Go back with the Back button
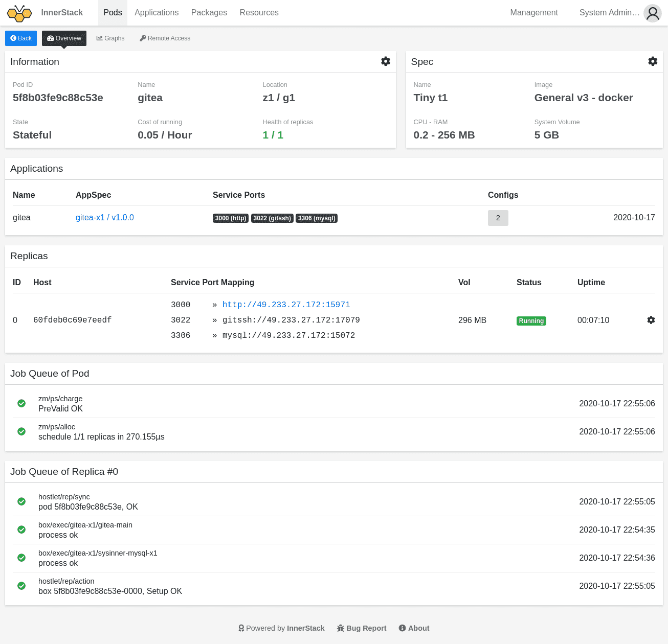This screenshot has width=668, height=644. 21,38
